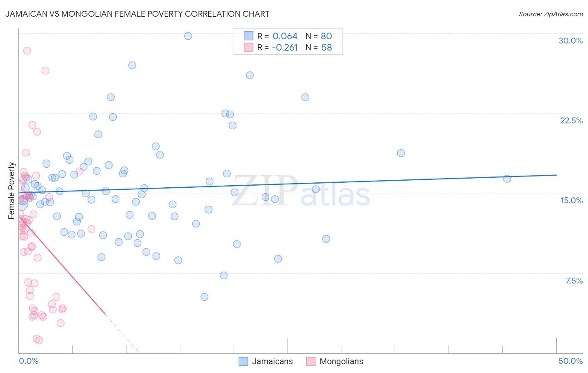Viewport: 588px width, 373px height.
Task: Click the pink R = -0.261 swatch
Action: 248,47
